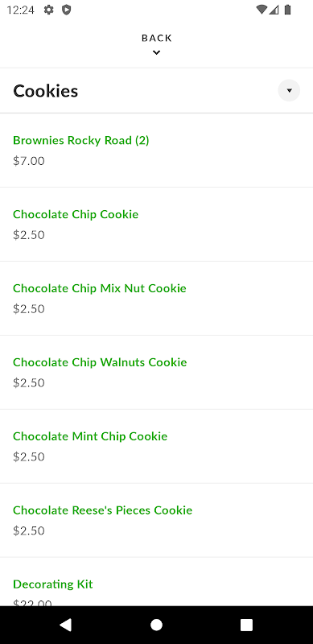313x644 pixels.
Task: Go back using the BACK label
Action: click(x=156, y=38)
